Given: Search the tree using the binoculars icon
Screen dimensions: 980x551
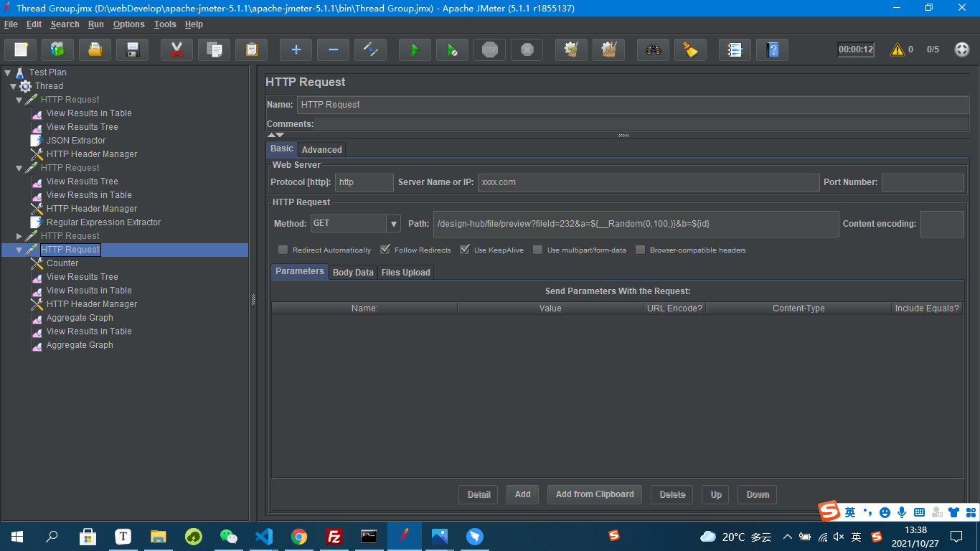Looking at the screenshot, I should coord(653,50).
